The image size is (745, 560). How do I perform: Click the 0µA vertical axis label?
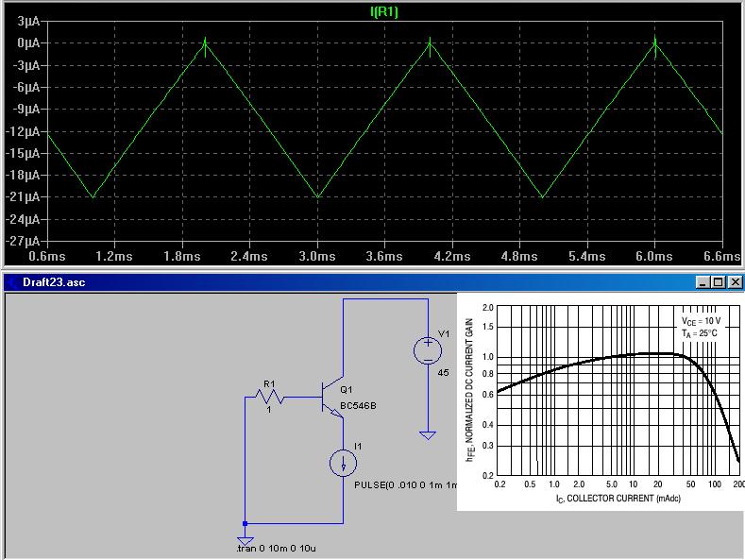28,42
